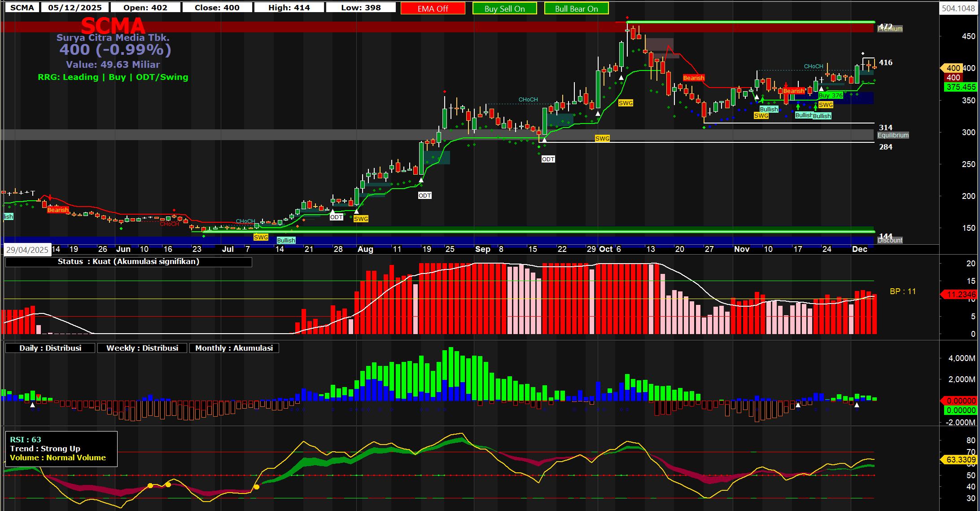Click the RSI 63 info panel
This screenshot has width=980, height=511.
coord(61,449)
